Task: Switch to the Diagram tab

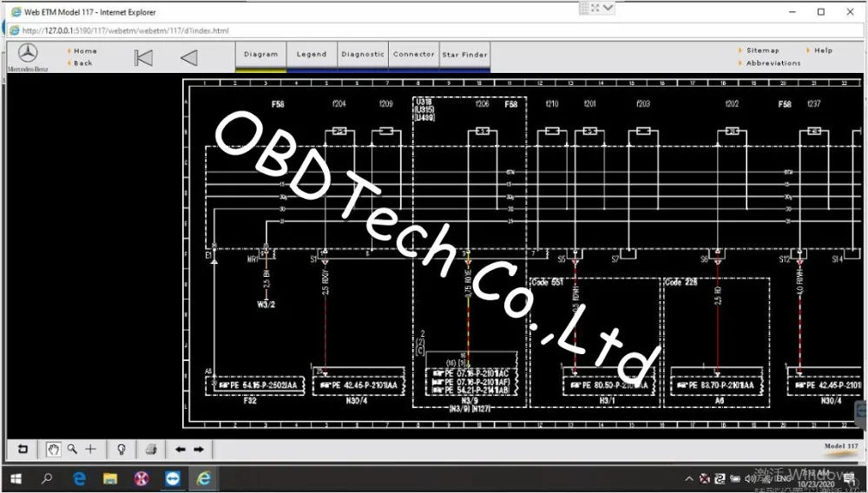Action: tap(260, 55)
